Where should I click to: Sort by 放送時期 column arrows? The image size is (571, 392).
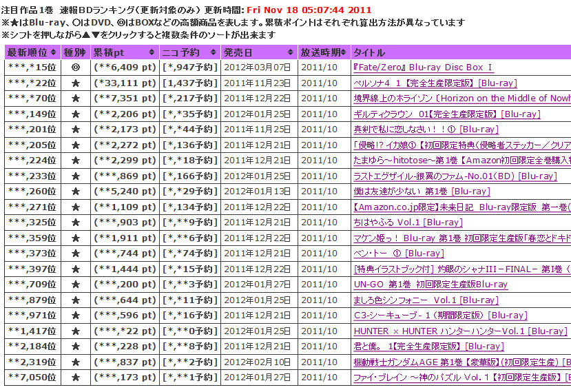(344, 52)
